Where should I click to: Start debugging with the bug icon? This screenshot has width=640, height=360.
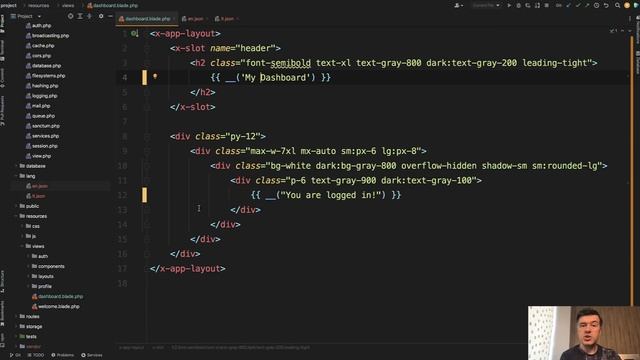click(x=518, y=5)
